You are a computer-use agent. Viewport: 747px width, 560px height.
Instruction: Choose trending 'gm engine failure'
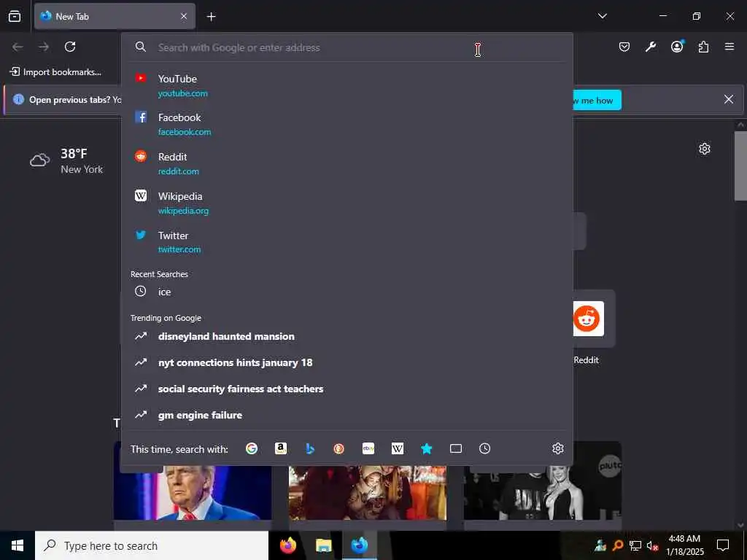click(x=347, y=415)
